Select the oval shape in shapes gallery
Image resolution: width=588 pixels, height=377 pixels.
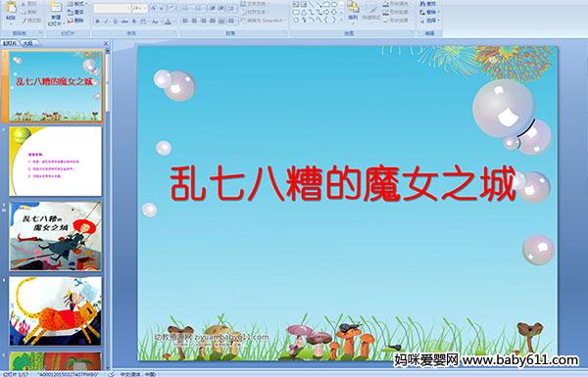(334, 5)
